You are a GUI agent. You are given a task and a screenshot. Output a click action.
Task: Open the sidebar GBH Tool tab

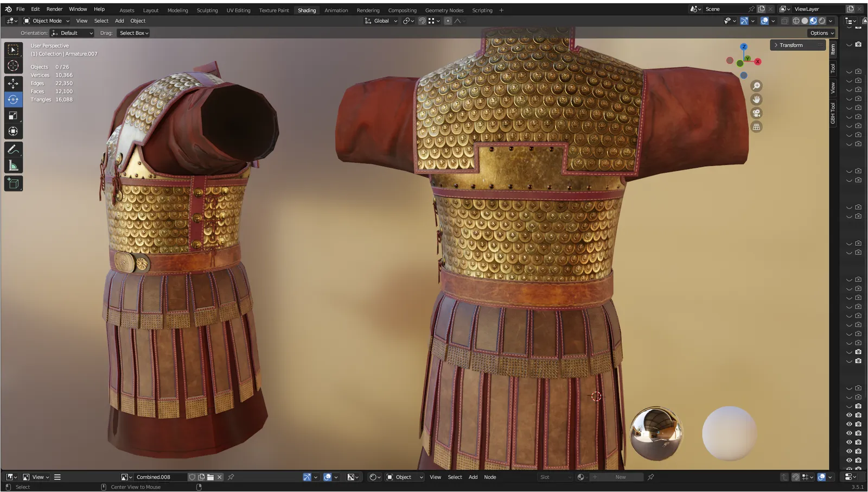833,113
